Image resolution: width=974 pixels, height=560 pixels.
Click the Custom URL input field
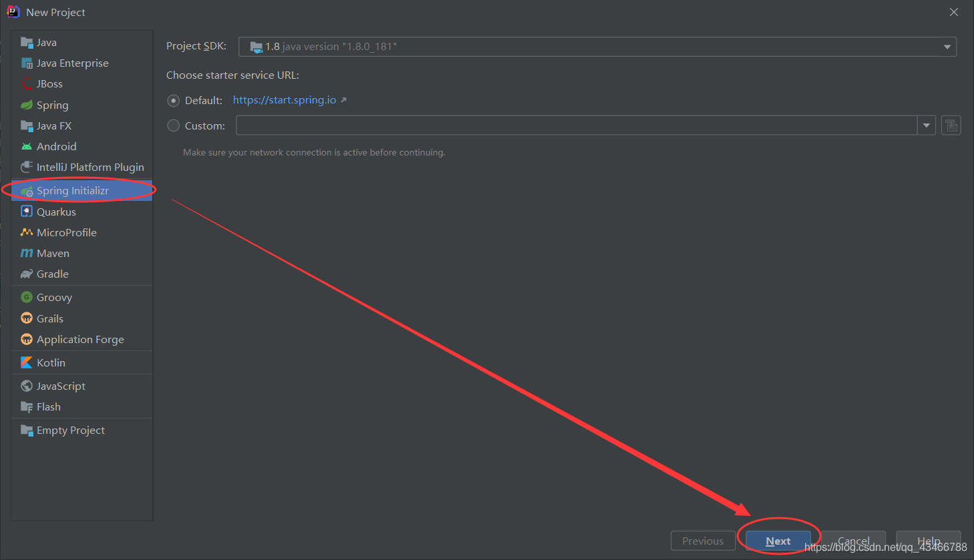coord(577,125)
